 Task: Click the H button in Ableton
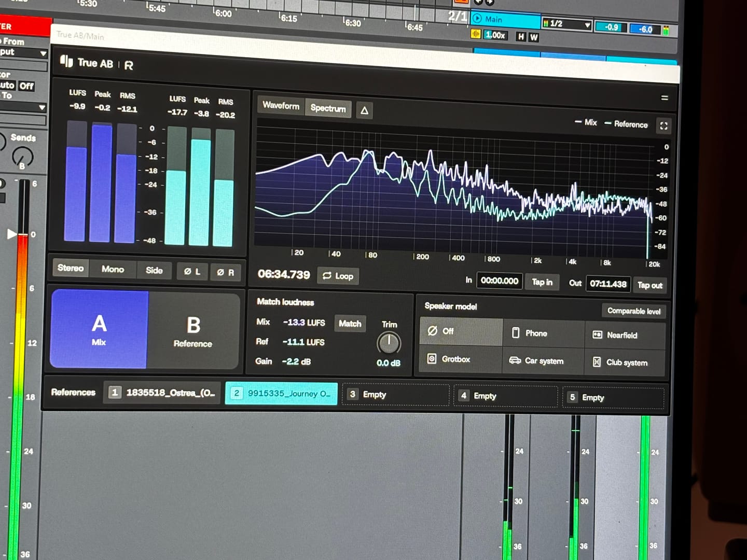click(521, 36)
